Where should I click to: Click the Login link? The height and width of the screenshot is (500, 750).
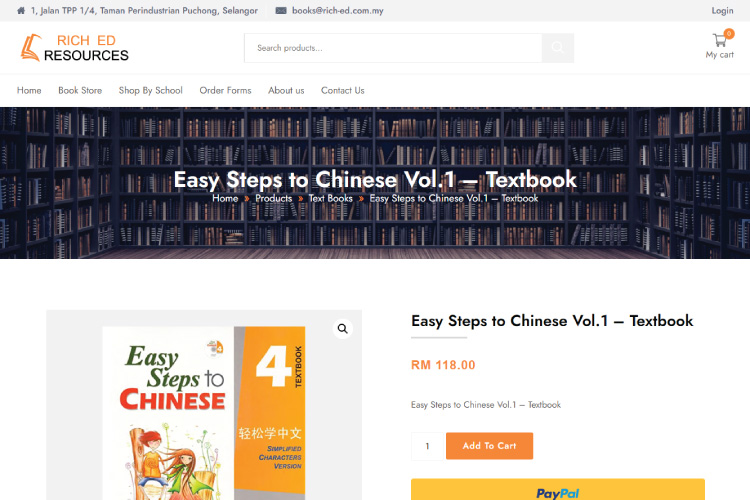tap(722, 11)
